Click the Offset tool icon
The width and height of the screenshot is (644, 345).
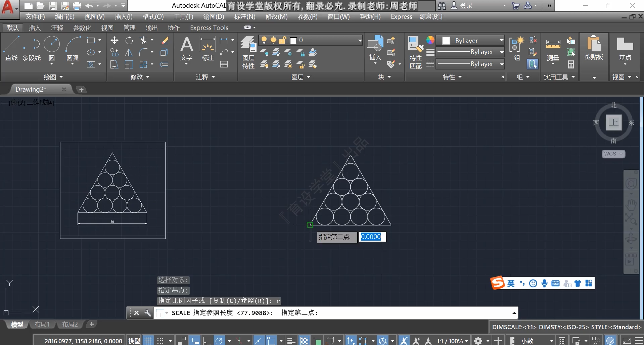coord(164,64)
